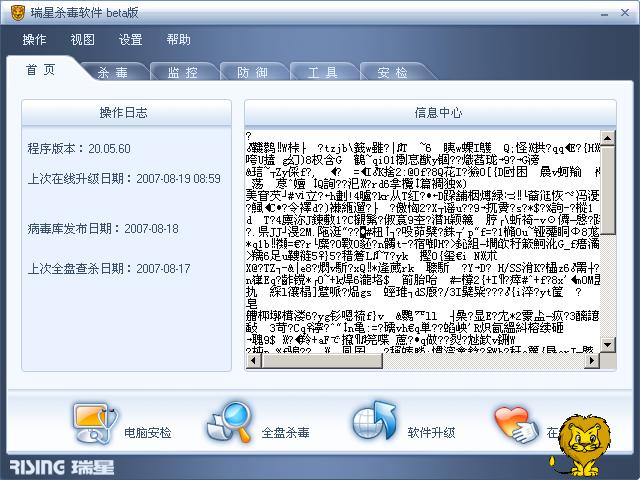Close the 瑞星杀毒软件 window
Screen dimensions: 640x480
(625, 13)
